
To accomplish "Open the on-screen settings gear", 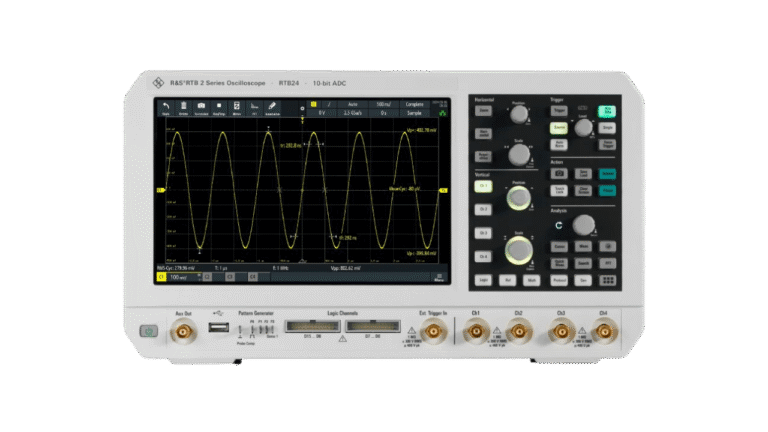I will click(302, 108).
